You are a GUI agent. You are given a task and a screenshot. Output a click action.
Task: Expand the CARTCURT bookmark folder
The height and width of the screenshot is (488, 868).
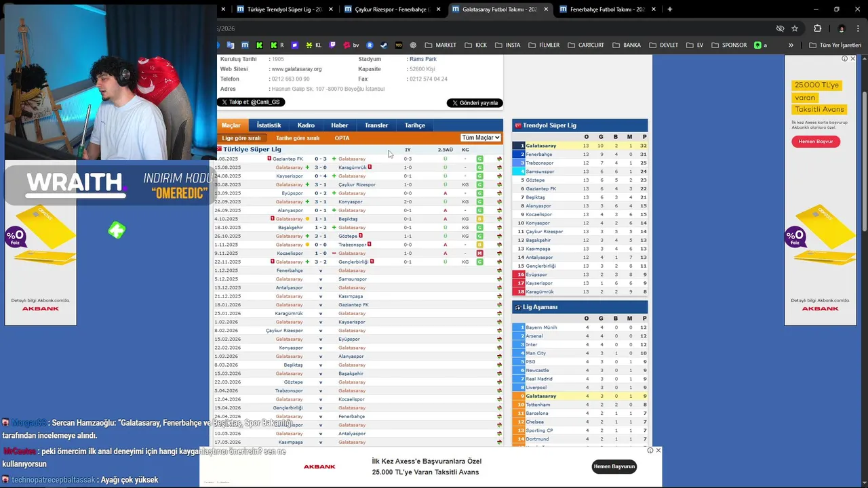(x=586, y=45)
